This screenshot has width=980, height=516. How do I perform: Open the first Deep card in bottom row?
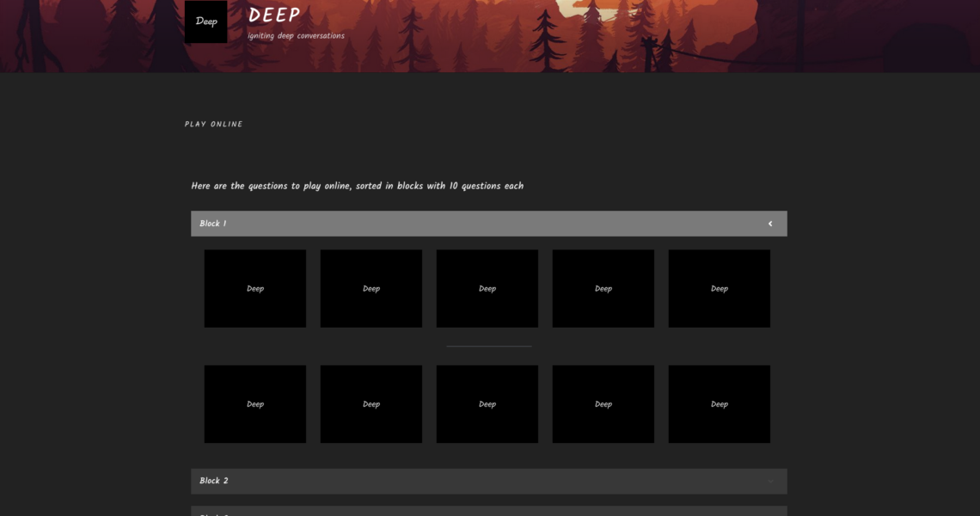[255, 404]
